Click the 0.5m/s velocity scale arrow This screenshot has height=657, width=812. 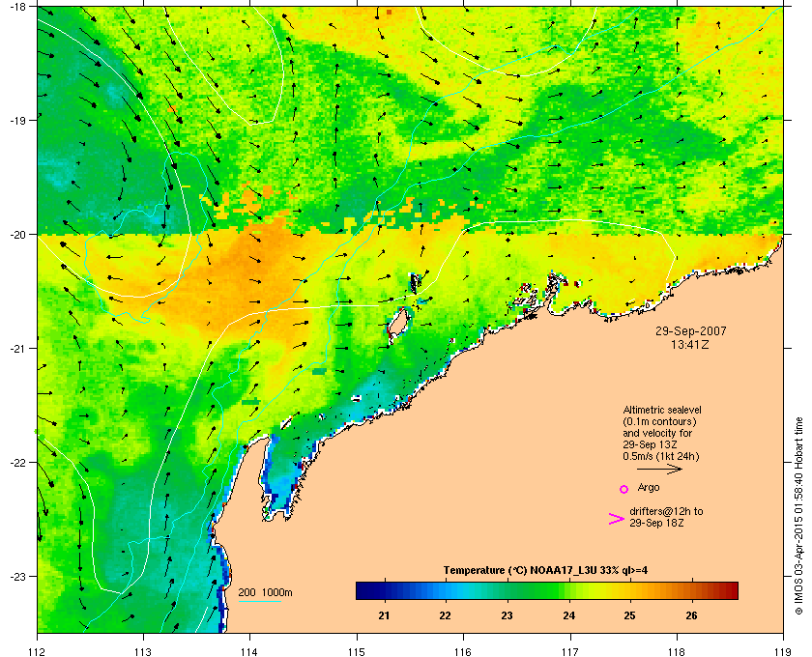coord(659,469)
